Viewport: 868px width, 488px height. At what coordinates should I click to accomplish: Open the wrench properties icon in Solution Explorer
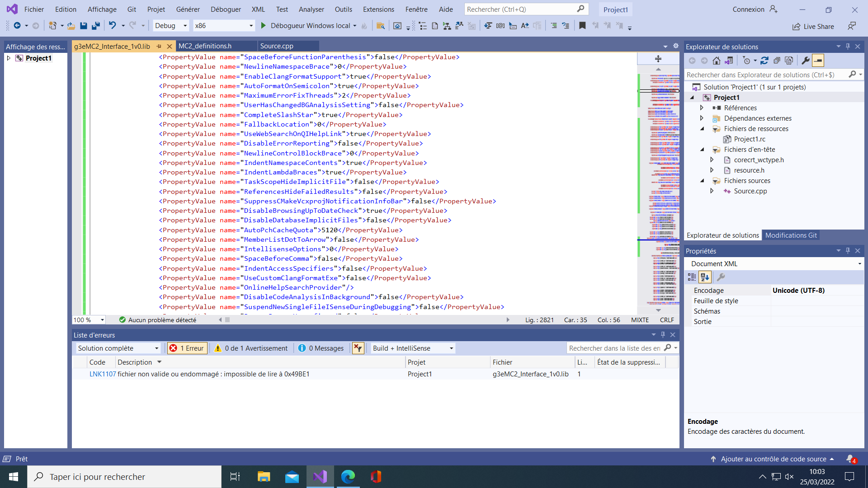[806, 61]
